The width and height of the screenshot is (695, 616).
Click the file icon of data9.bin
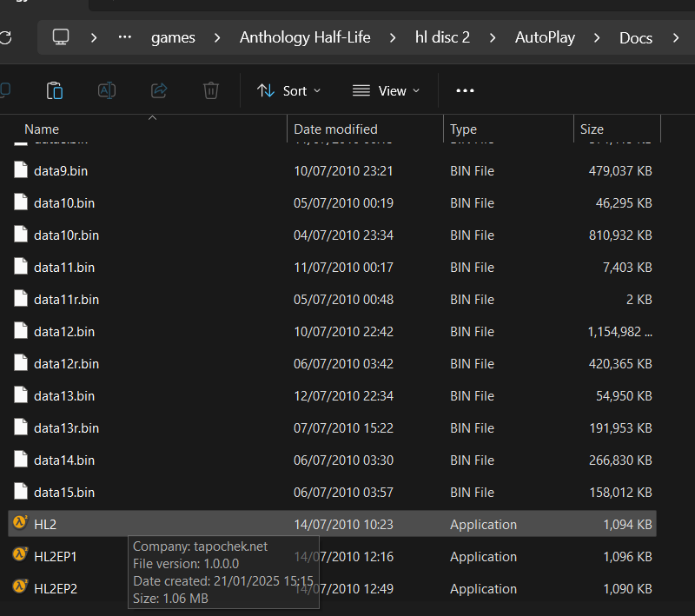point(20,170)
